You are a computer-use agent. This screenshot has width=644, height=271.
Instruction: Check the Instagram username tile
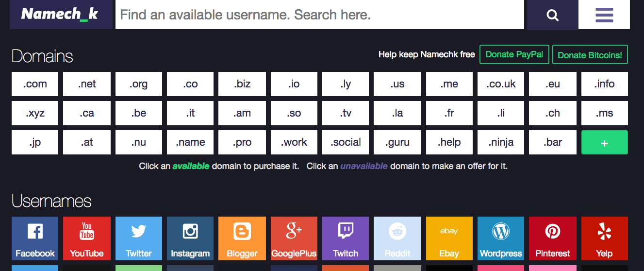[x=190, y=238]
